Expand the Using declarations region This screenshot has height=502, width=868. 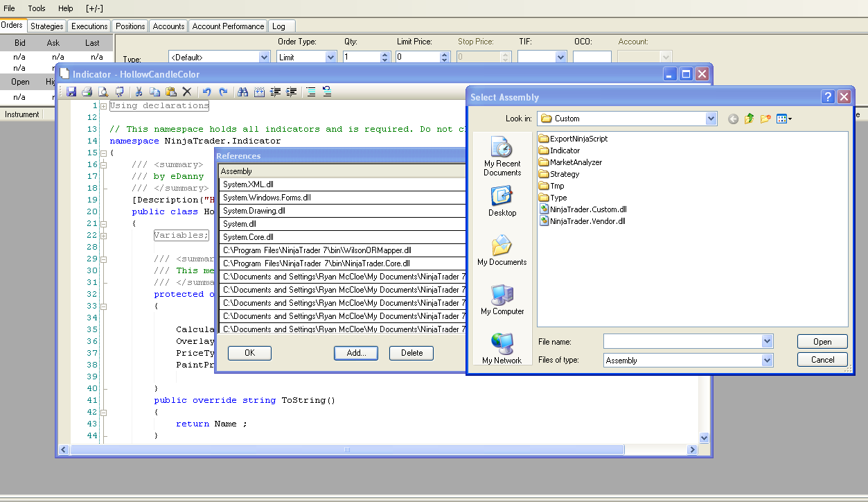click(x=103, y=106)
